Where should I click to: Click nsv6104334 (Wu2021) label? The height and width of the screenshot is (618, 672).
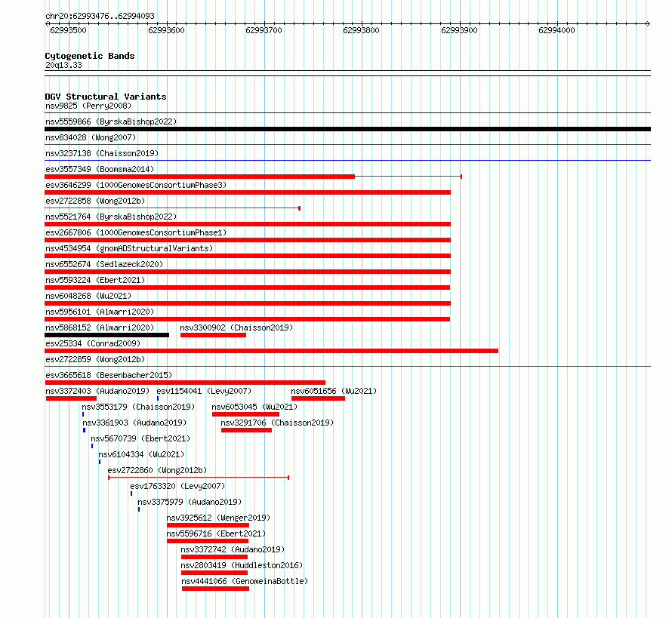tap(141, 454)
